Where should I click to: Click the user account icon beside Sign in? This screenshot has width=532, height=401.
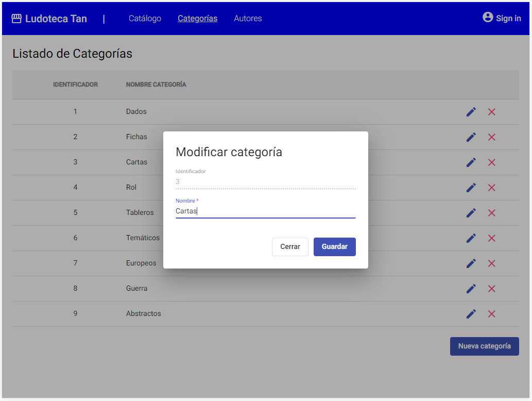click(x=487, y=17)
